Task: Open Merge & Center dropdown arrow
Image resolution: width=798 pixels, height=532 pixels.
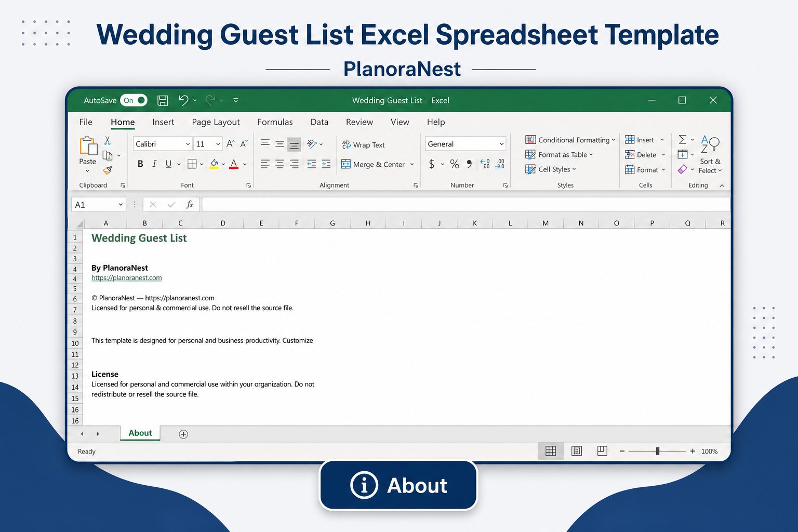Action: (412, 164)
